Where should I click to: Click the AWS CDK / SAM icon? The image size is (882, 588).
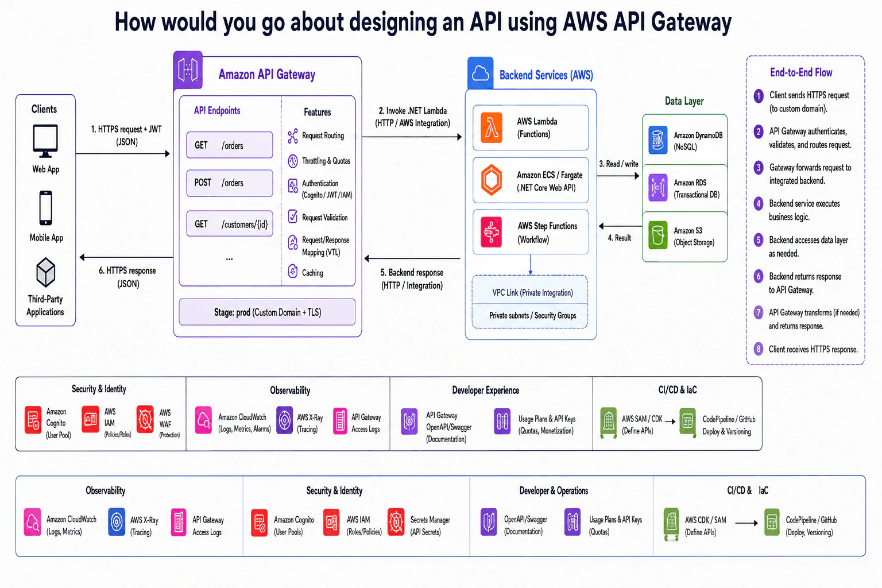click(671, 524)
